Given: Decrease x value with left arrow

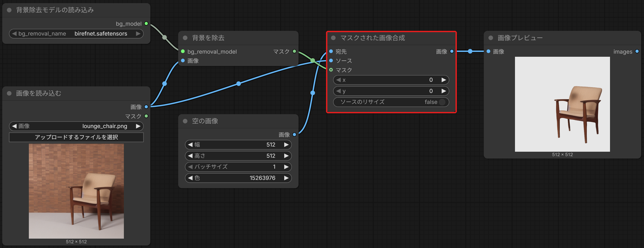Looking at the screenshot, I should 339,80.
